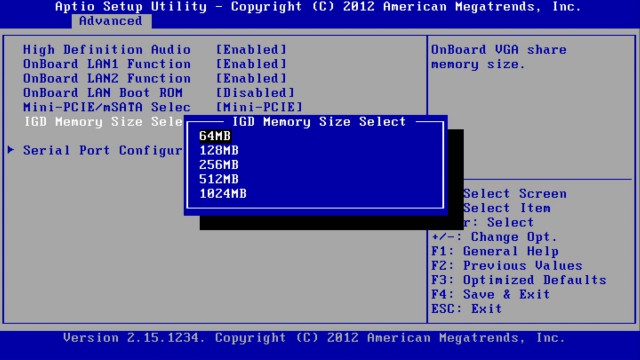Click the ESC: Exit hint
640x360 pixels.
click(x=467, y=309)
